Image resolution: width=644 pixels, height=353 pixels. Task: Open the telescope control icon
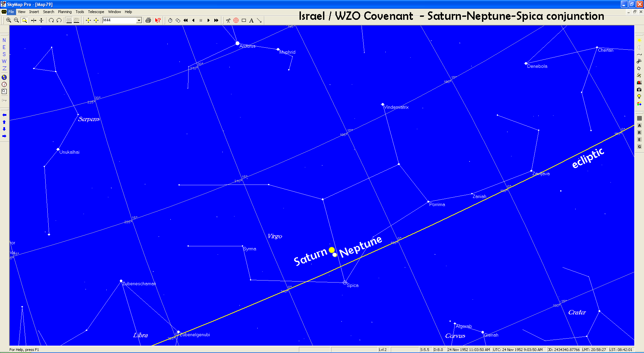pos(228,20)
